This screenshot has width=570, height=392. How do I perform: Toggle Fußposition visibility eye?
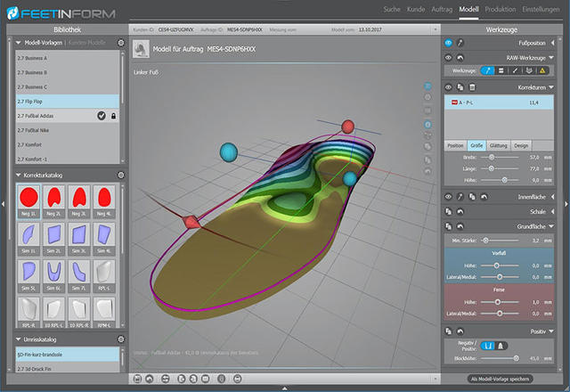pyautogui.click(x=448, y=42)
